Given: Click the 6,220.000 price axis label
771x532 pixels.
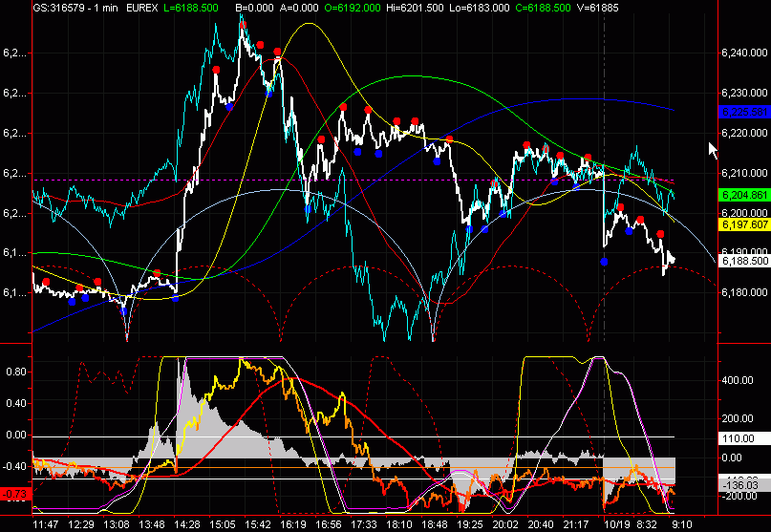Looking at the screenshot, I should [744, 133].
